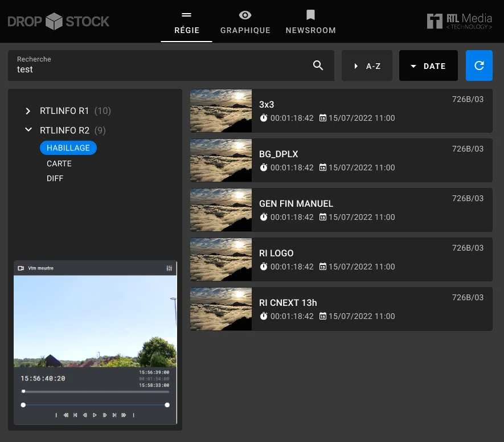This screenshot has width=504, height=442.
Task: Click the search magnifier icon
Action: [318, 66]
